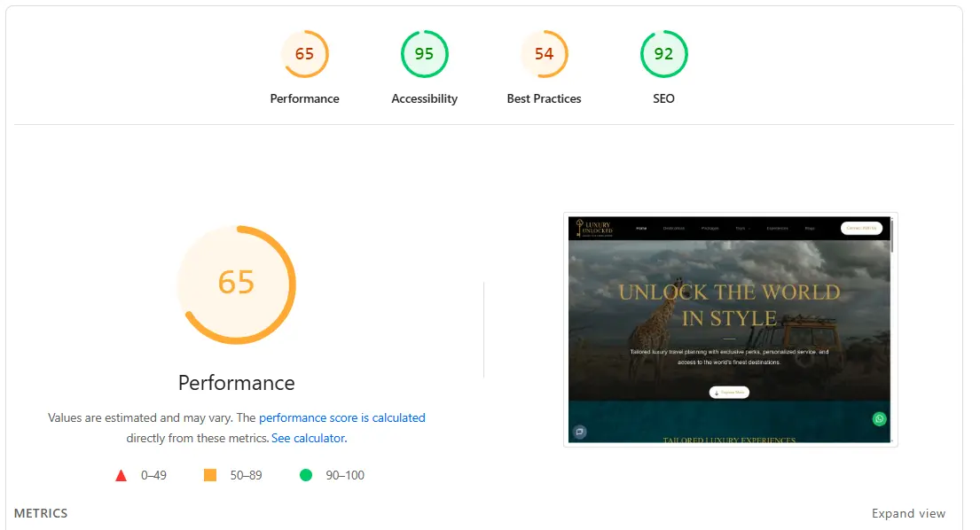
Task: Click the Luxury Unlocked logo in screenshot
Action: point(594,228)
